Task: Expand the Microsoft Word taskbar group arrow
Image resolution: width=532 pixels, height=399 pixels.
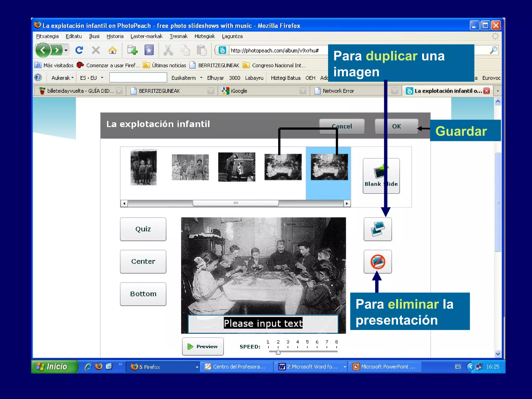Action: [x=345, y=367]
